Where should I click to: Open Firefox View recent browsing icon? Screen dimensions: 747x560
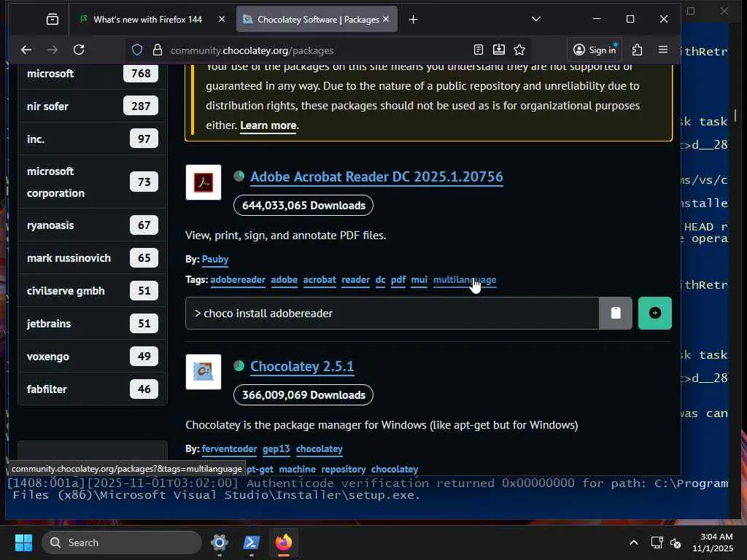[53, 19]
